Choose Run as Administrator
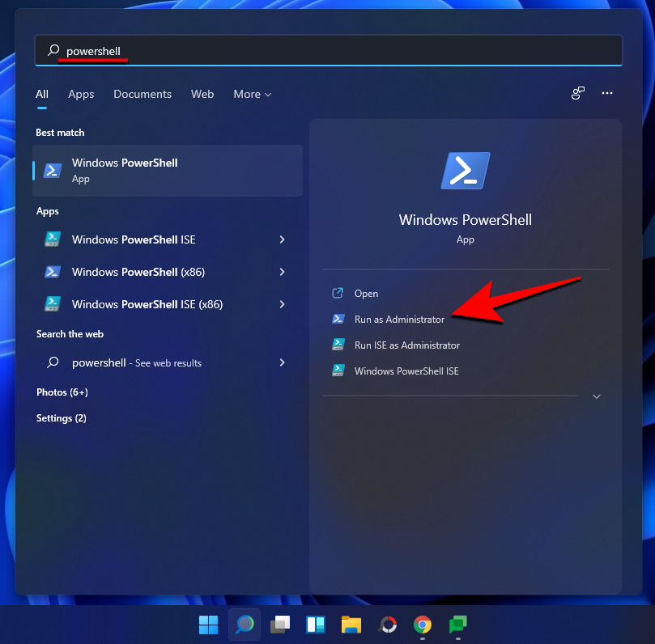 pyautogui.click(x=399, y=320)
